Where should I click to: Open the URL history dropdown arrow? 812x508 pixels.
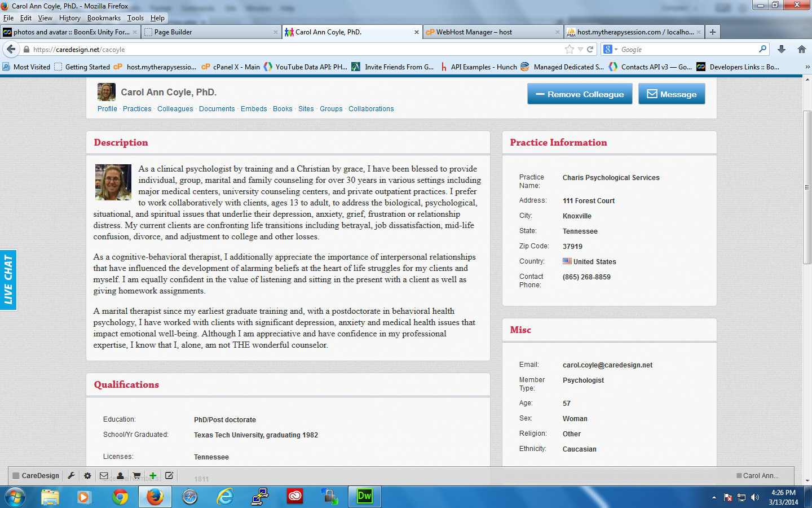point(580,49)
